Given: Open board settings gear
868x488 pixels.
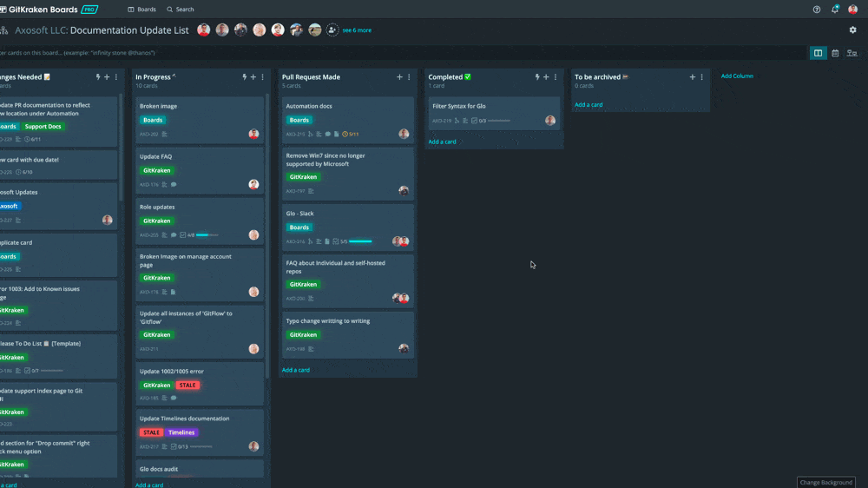Looking at the screenshot, I should pyautogui.click(x=853, y=30).
